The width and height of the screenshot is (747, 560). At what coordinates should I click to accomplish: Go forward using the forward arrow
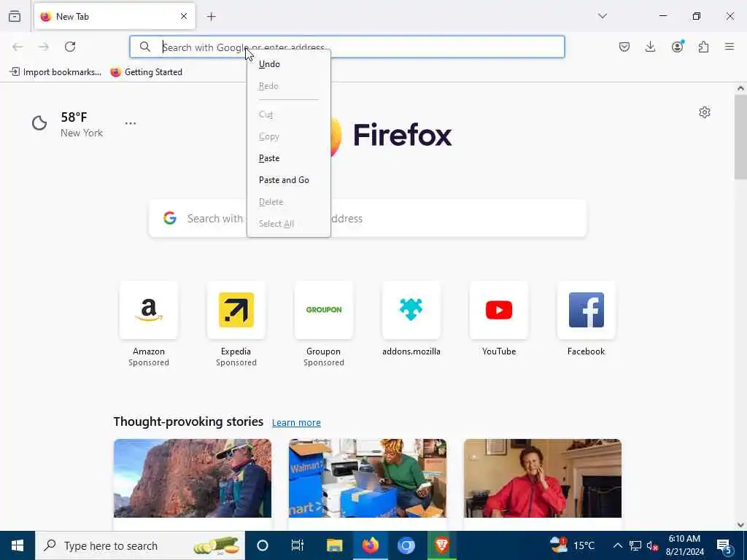pos(44,47)
